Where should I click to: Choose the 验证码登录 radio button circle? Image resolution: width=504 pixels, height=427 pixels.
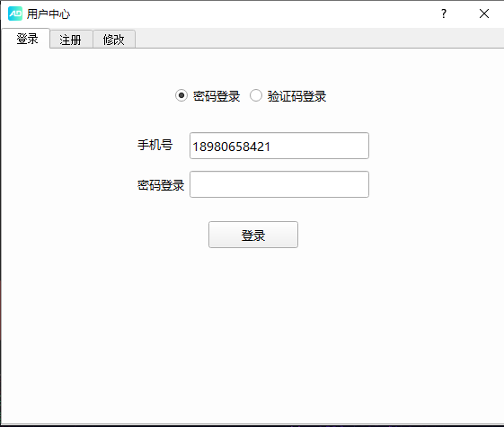pyautogui.click(x=256, y=95)
